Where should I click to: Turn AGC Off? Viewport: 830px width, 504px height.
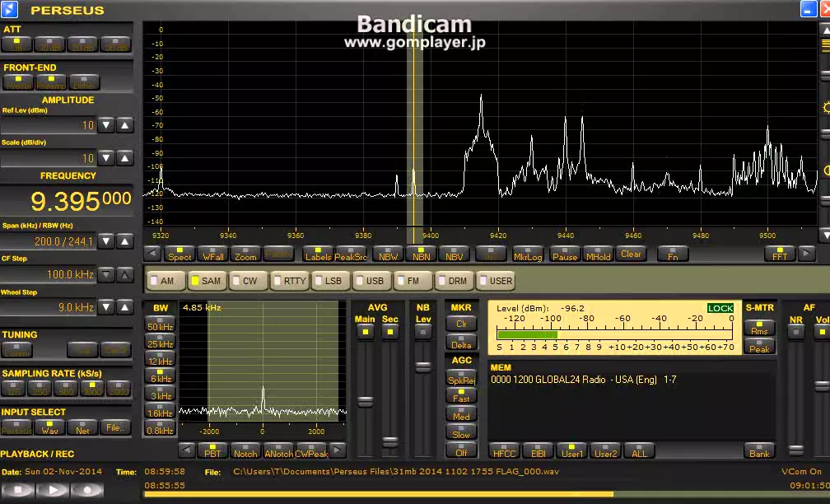461,450
